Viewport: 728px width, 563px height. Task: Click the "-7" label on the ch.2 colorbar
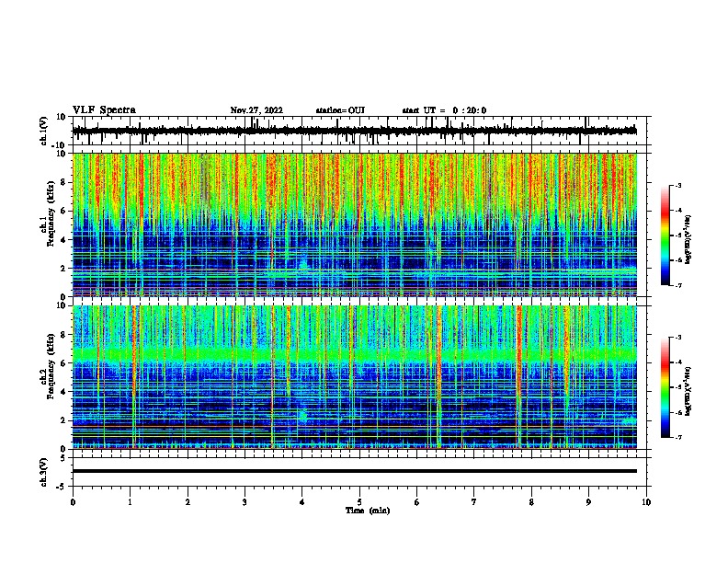pyautogui.click(x=678, y=437)
